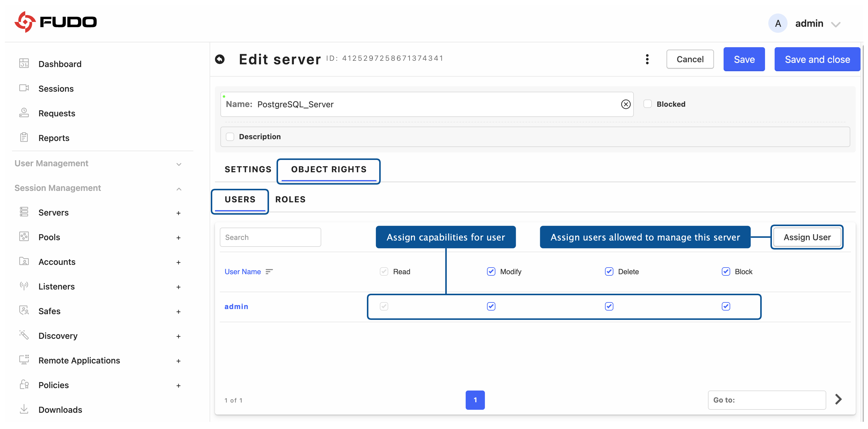Toggle the Blocked checkbox

[x=647, y=104]
